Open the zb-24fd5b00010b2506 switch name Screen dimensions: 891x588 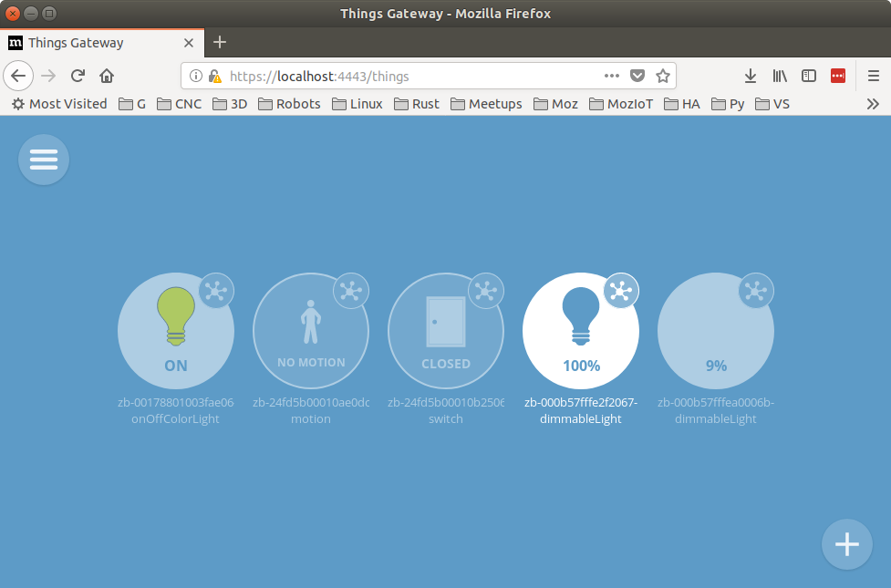click(x=446, y=410)
